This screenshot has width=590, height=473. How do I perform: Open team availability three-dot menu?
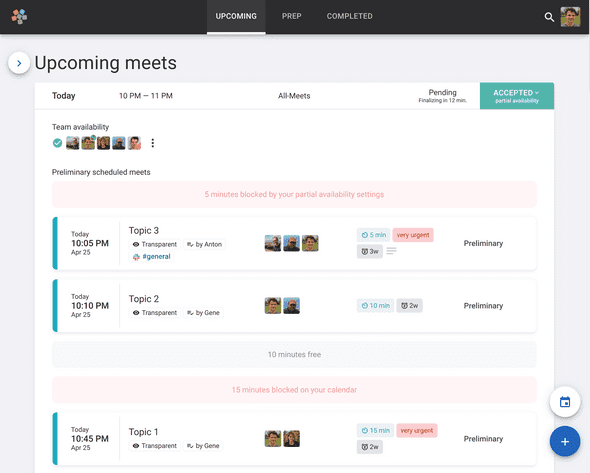pos(152,143)
